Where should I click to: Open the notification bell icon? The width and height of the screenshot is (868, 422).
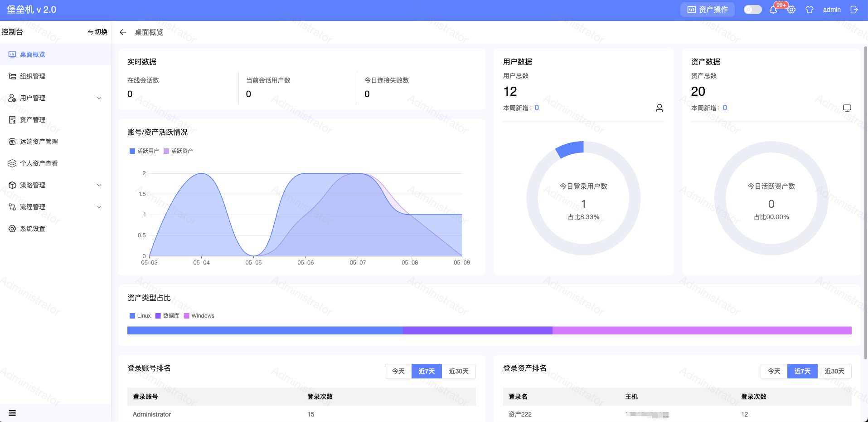[773, 10]
